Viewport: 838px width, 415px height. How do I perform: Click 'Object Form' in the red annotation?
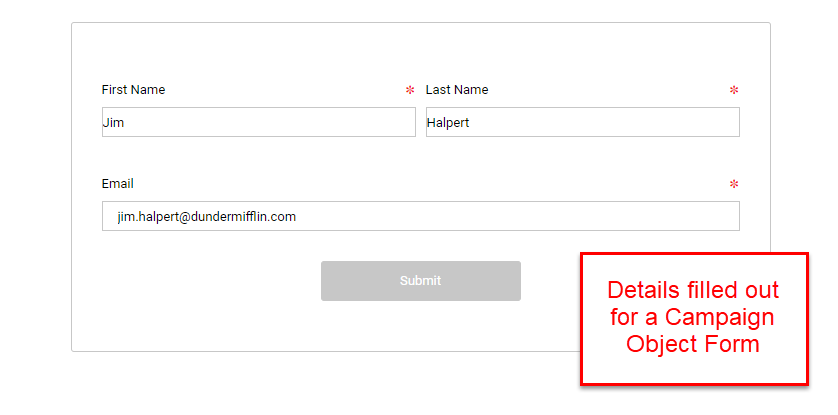click(x=693, y=344)
